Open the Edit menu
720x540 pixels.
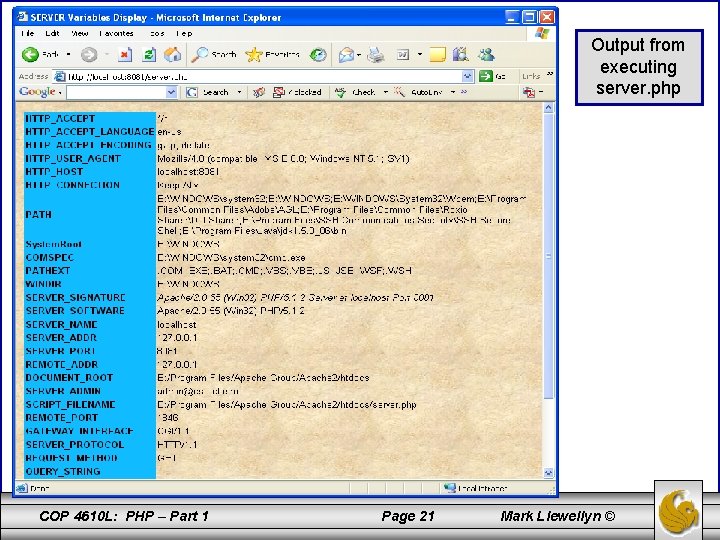coord(52,33)
